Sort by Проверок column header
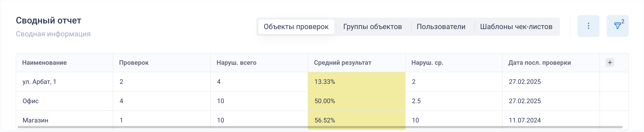 click(134, 63)
